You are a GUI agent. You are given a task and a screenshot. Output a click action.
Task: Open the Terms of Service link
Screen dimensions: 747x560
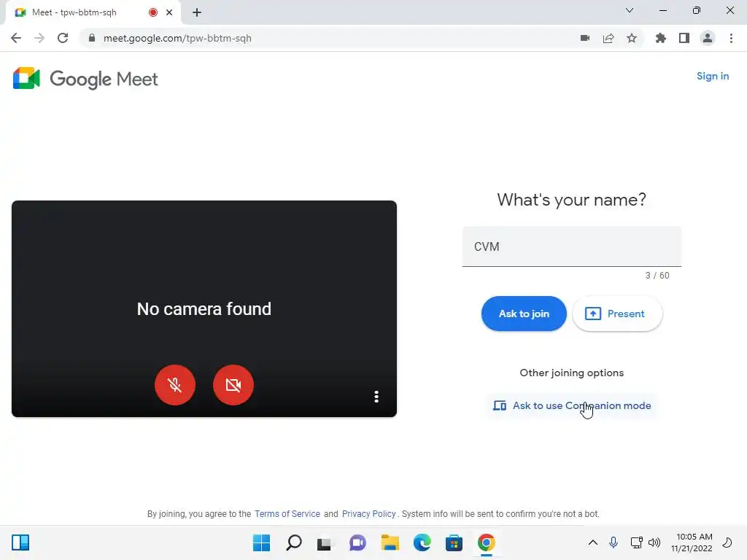click(x=287, y=514)
